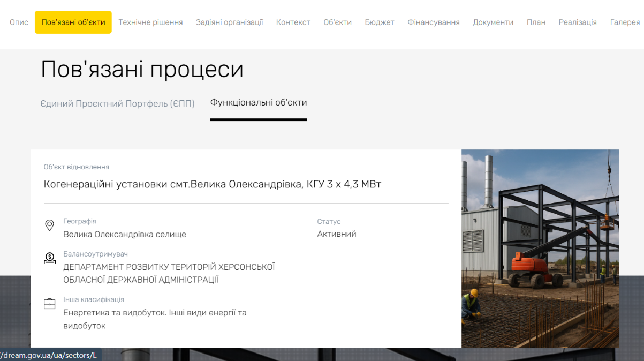The image size is (644, 361).
Task: Open the Бюджет section
Action: point(379,22)
